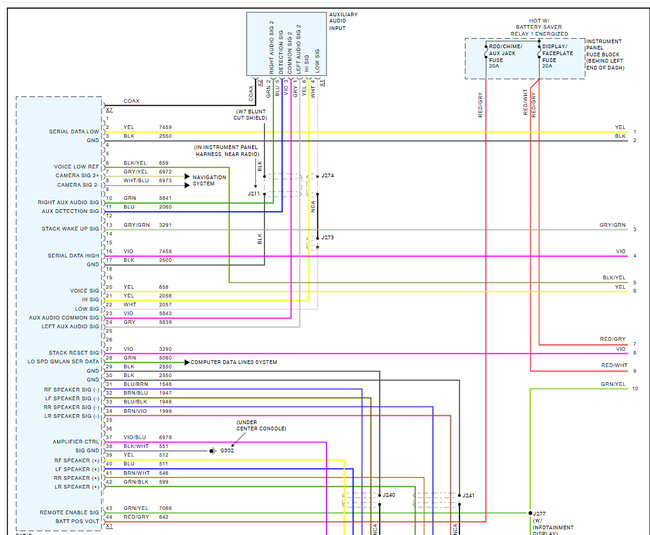This screenshot has height=535, width=650.
Task: Select the J240 splice label
Action: (x=389, y=495)
